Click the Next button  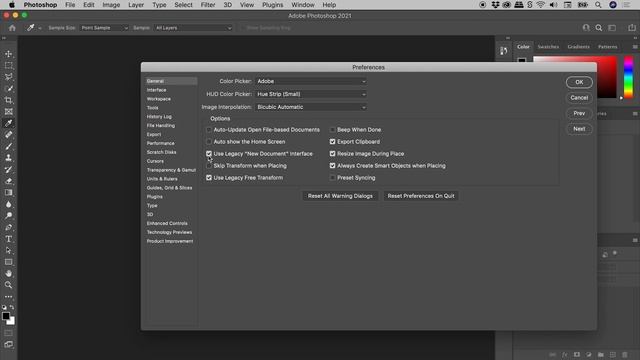pos(579,129)
